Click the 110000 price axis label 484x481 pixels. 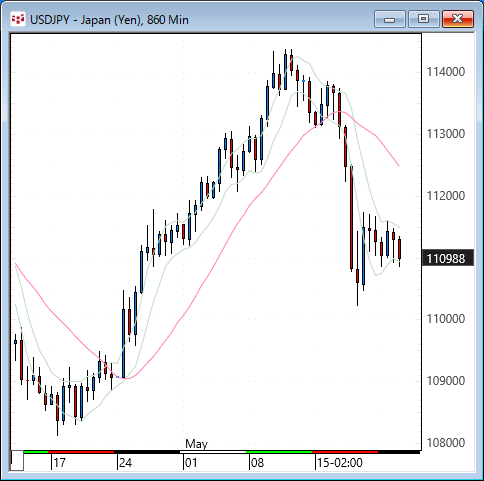(x=446, y=319)
